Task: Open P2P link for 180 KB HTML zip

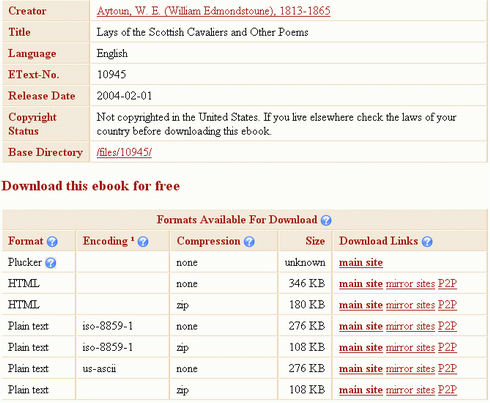Action: click(x=447, y=305)
